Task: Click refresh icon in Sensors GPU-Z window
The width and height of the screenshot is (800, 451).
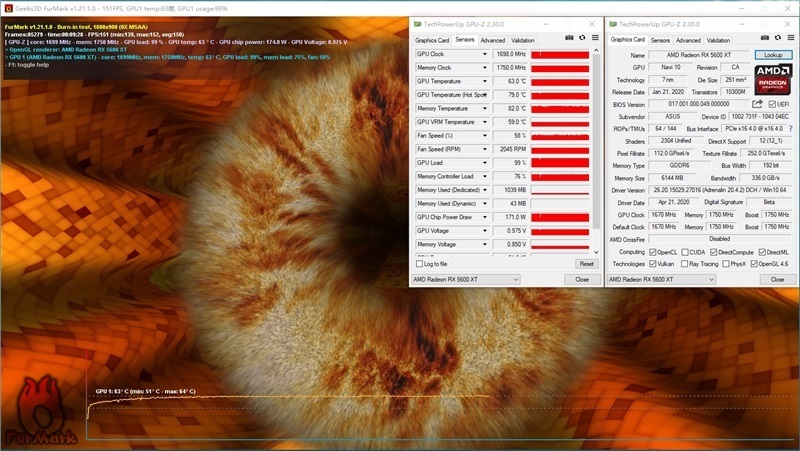Action: tap(582, 38)
